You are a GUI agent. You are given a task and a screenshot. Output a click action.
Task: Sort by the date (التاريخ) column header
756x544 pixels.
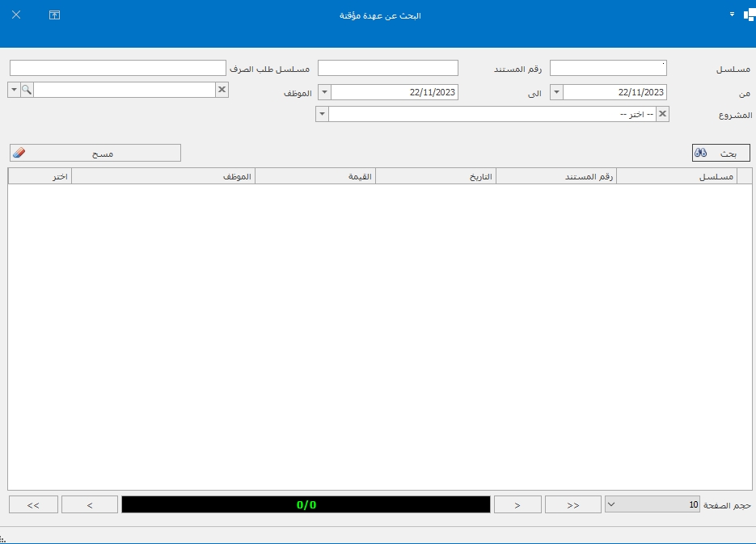pos(436,176)
